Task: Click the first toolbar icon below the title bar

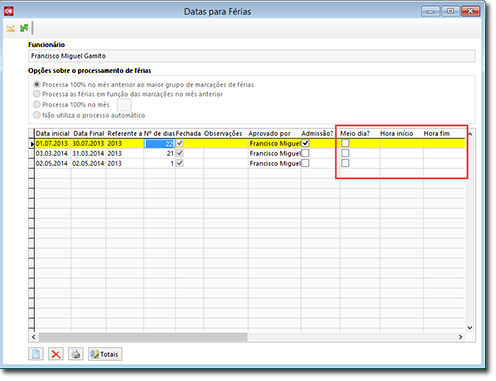Action: tap(11, 29)
